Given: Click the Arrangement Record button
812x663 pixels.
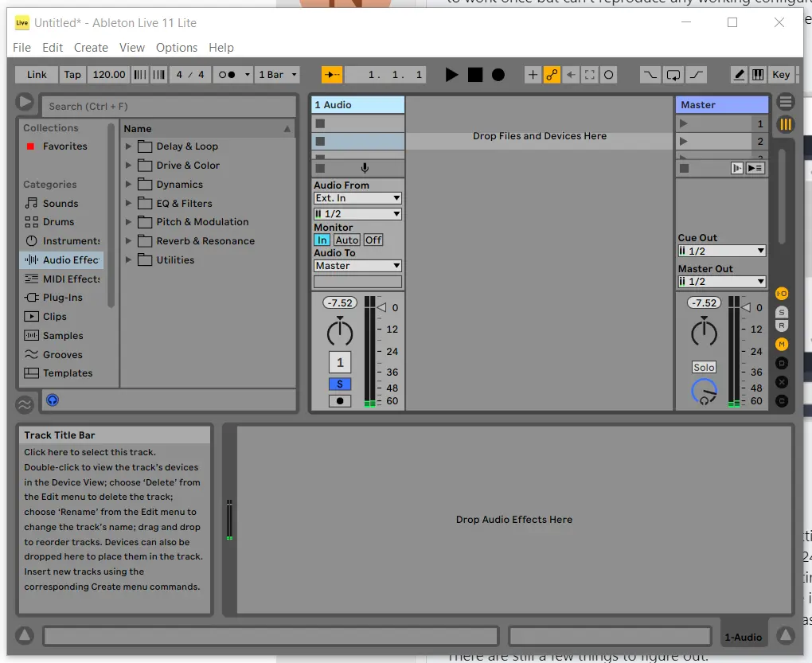Looking at the screenshot, I should [498, 75].
